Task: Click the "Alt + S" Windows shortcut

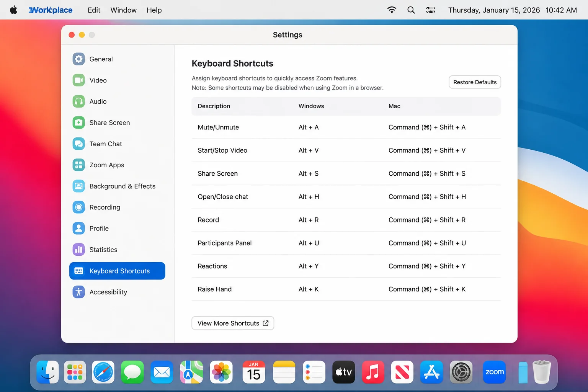Action: pyautogui.click(x=309, y=173)
